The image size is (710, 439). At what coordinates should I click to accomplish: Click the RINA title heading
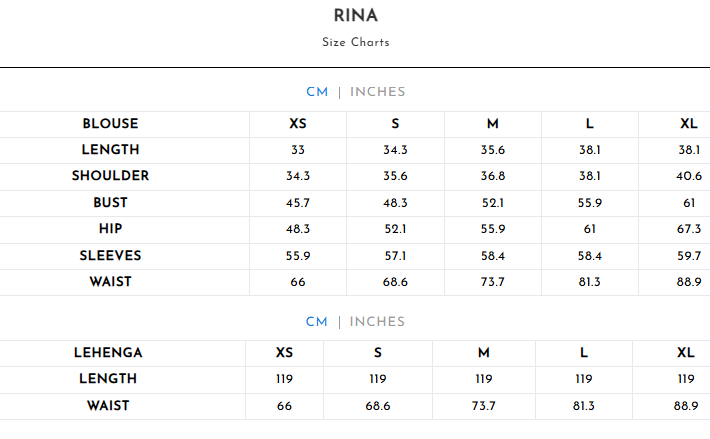pos(355,16)
